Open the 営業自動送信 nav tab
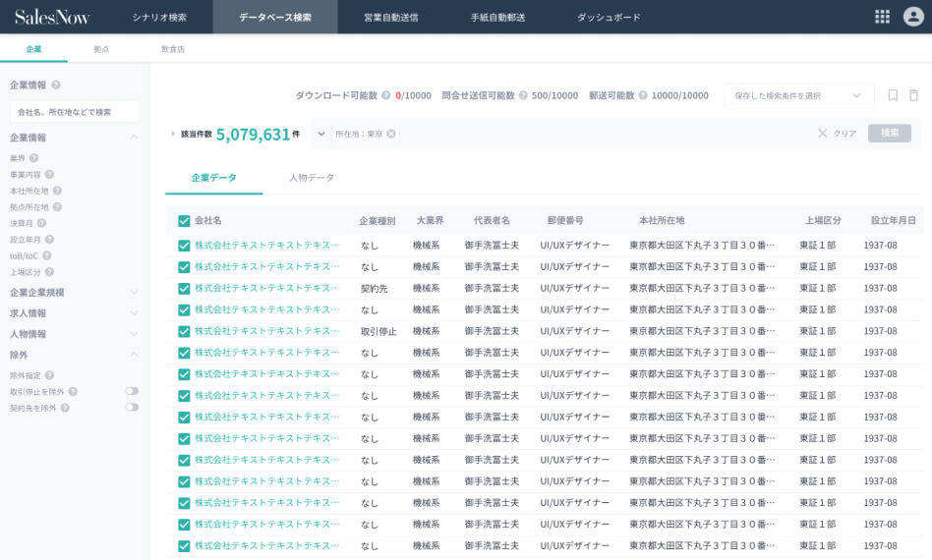The height and width of the screenshot is (560, 932). (391, 18)
